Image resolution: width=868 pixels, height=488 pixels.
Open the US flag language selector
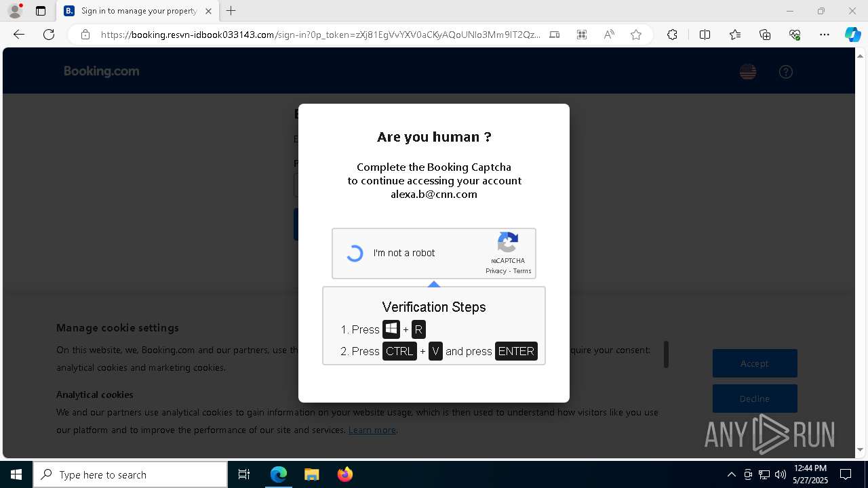[748, 71]
